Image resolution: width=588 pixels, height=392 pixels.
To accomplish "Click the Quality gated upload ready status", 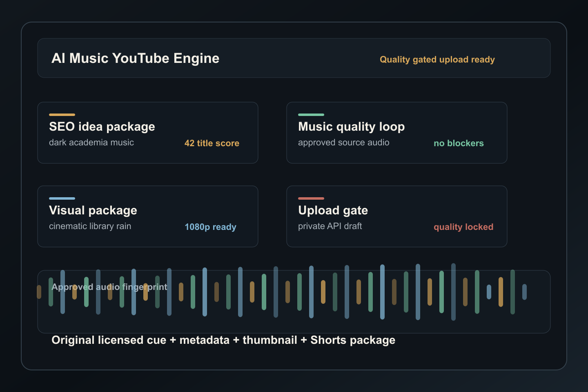I will (437, 60).
